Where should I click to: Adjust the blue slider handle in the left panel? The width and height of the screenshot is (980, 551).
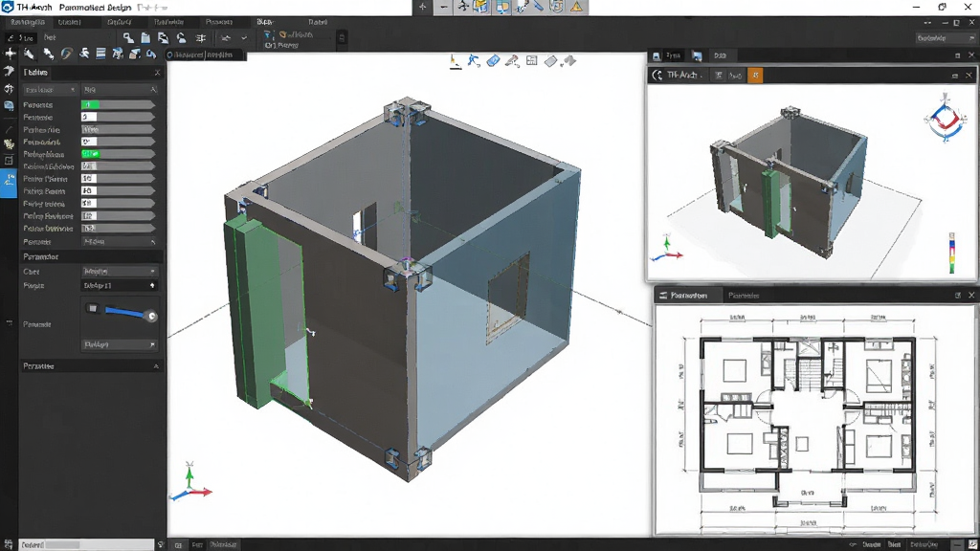coord(151,316)
